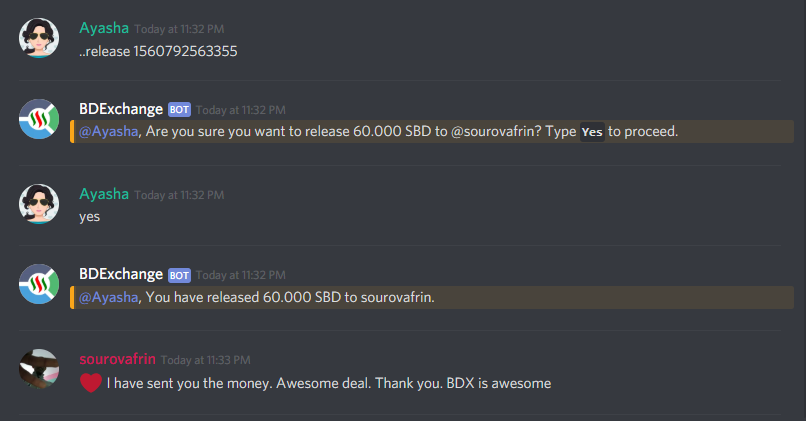Screen dimensions: 806x421
Task: Click the "I have sent you the money" message
Action: [329, 383]
